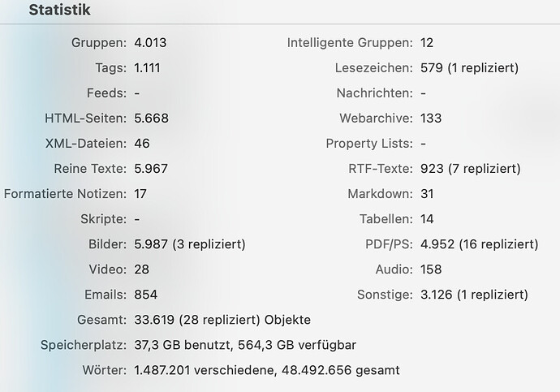560x392 pixels.
Task: Click the Formatierte Notizen label
Action: pyautogui.click(x=65, y=194)
